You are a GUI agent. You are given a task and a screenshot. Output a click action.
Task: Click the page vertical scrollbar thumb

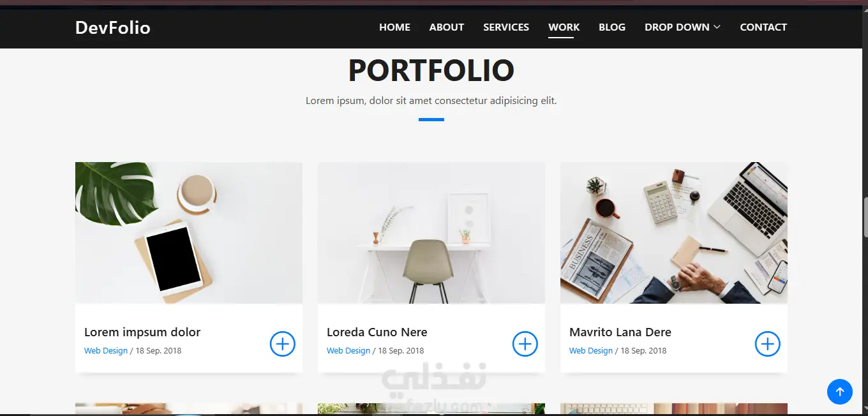[865, 217]
